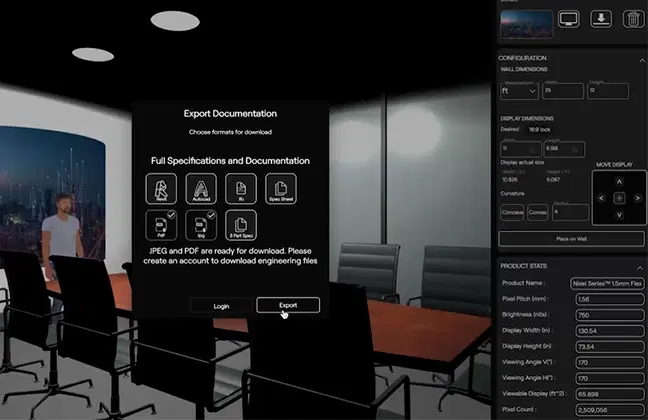Move display left arrow
The width and height of the screenshot is (648, 420).
[601, 198]
